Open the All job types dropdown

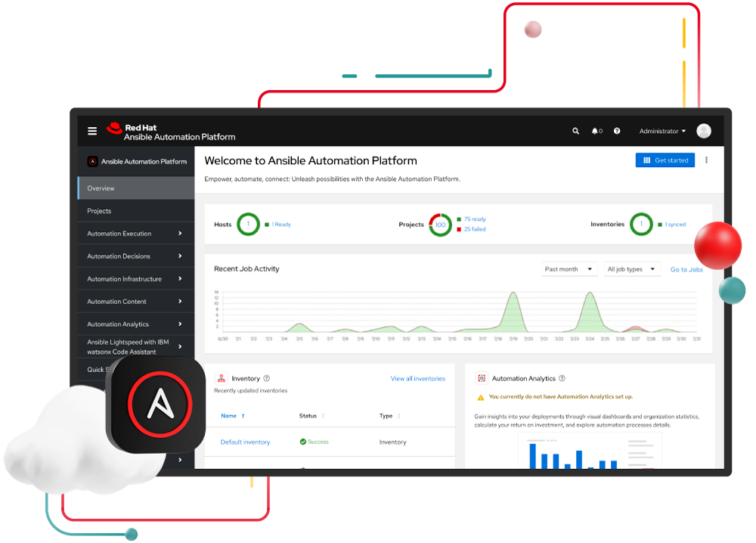point(632,268)
